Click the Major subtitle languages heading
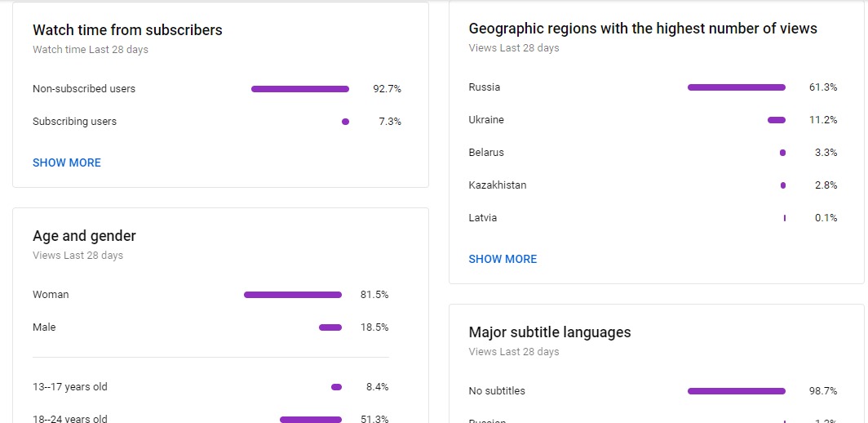Image resolution: width=868 pixels, height=423 pixels. pos(550,332)
